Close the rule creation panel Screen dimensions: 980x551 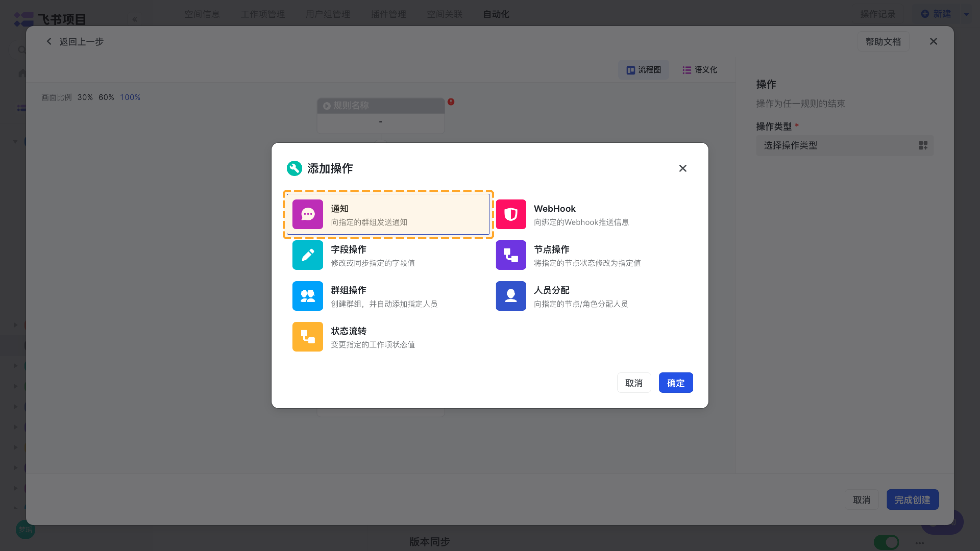[933, 41]
